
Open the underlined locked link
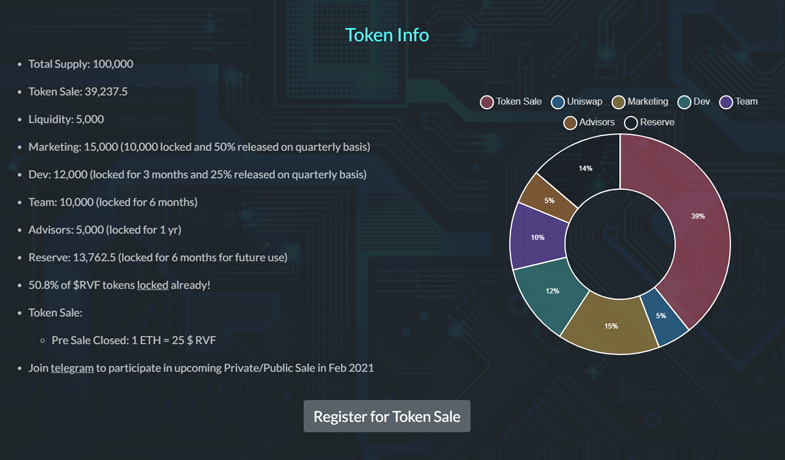(153, 285)
